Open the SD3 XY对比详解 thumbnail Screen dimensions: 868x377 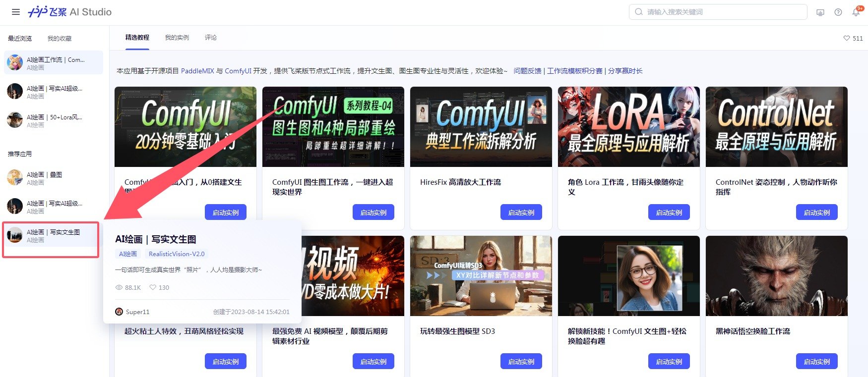(x=481, y=276)
